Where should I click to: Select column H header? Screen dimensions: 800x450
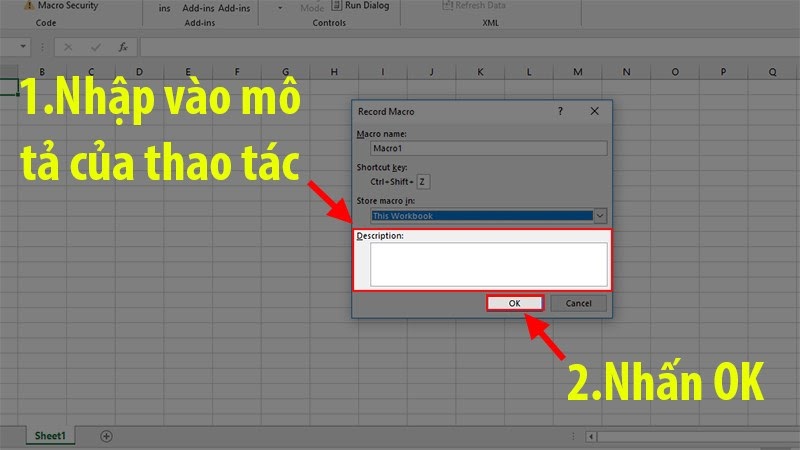pos(334,72)
